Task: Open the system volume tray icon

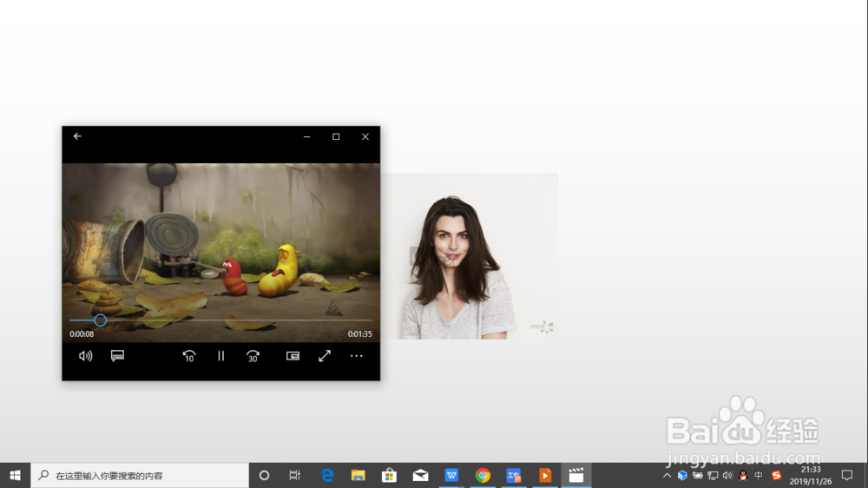Action: click(727, 475)
